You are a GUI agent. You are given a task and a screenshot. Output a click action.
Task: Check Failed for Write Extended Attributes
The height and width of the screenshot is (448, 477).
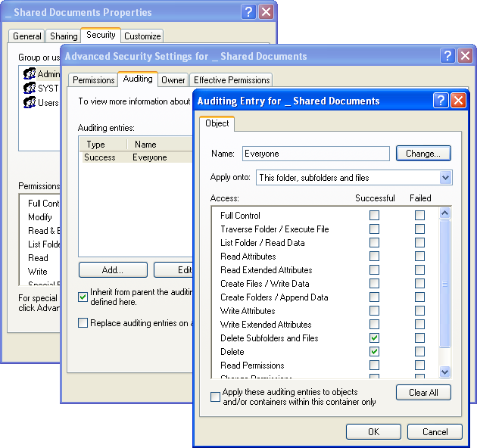coord(419,324)
